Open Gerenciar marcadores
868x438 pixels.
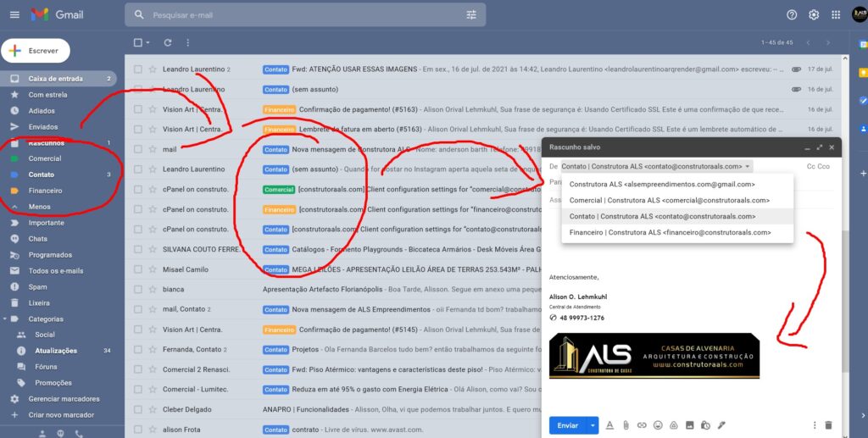[x=64, y=399]
